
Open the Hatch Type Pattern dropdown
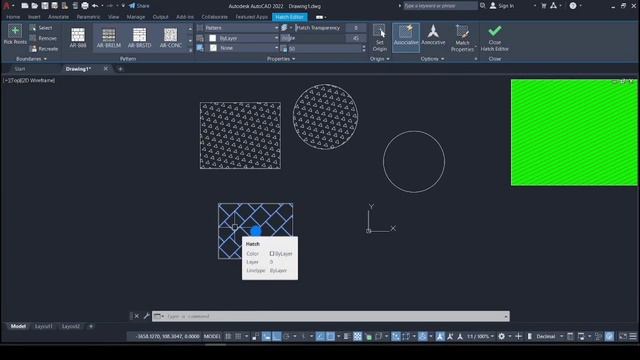tap(241, 28)
